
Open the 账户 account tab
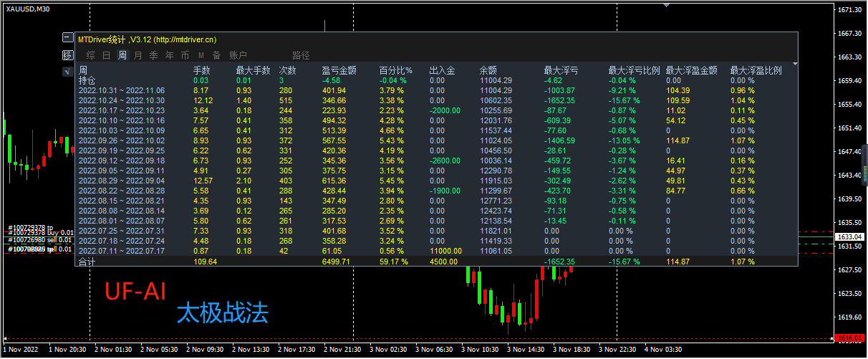[x=238, y=55]
